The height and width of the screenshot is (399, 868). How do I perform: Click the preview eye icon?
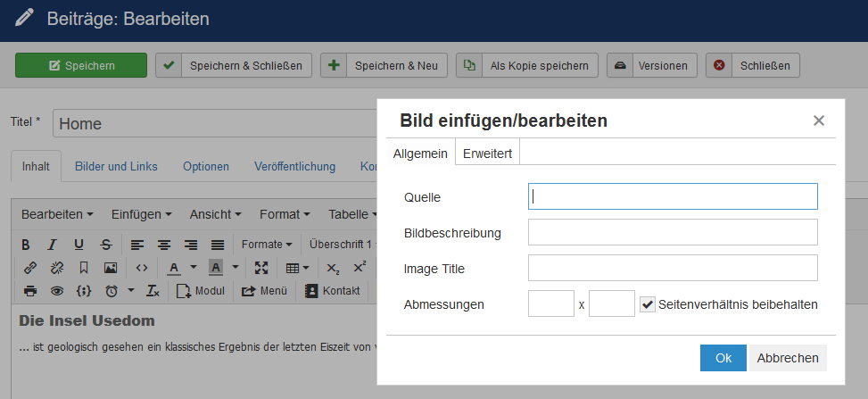57,291
